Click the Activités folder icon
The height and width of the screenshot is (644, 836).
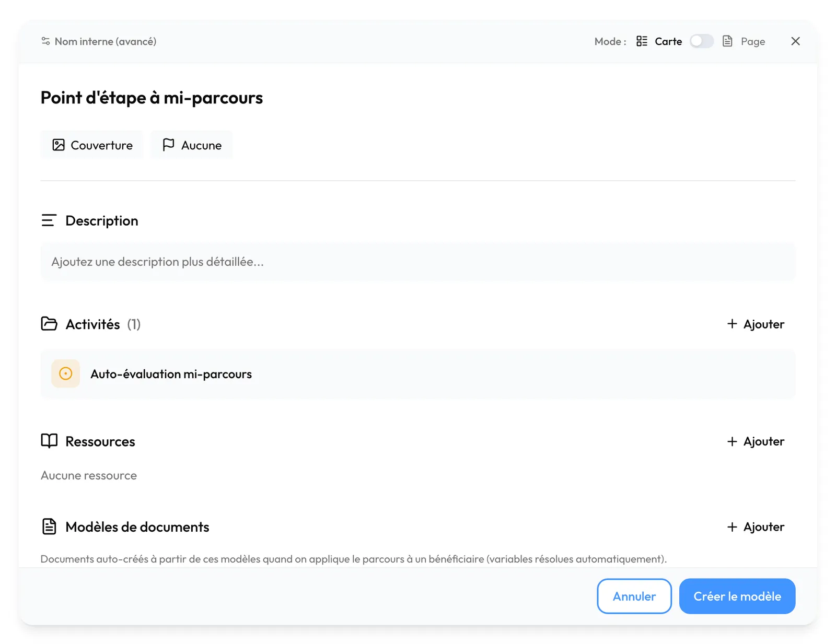tap(49, 324)
